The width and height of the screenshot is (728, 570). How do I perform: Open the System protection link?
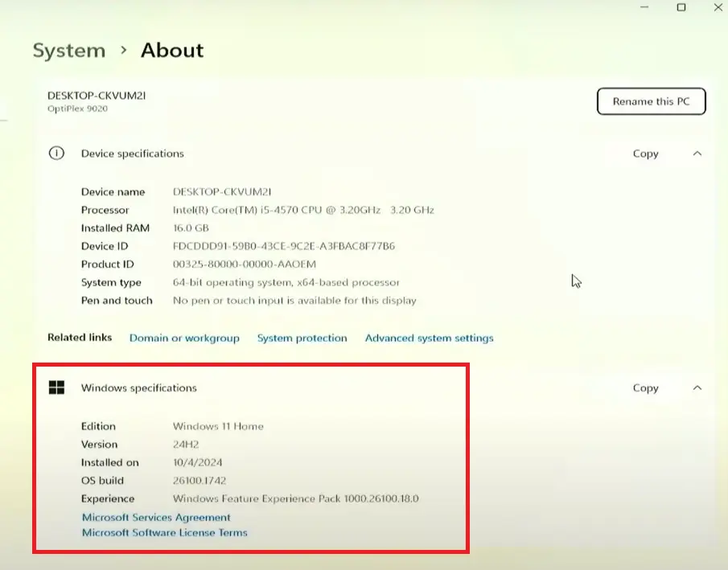[302, 338]
